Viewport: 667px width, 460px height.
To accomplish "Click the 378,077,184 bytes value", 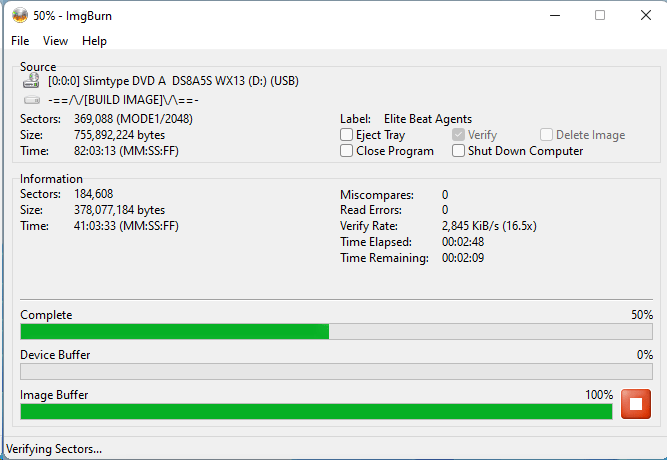I will (x=120, y=210).
